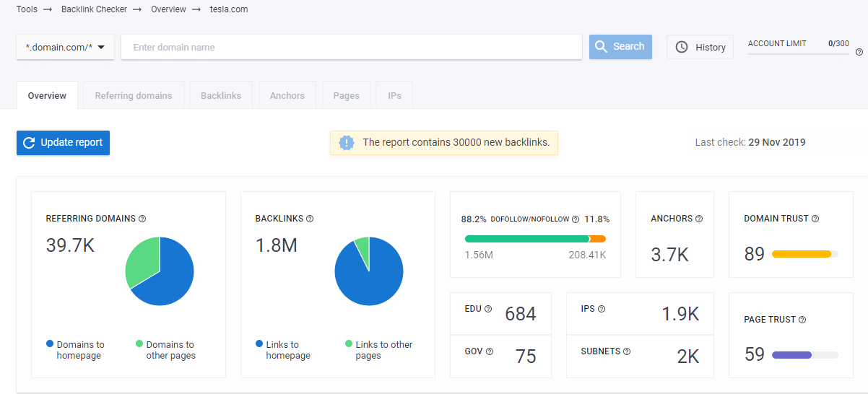
Task: Click help icon next to Referring Domains
Action: point(142,219)
